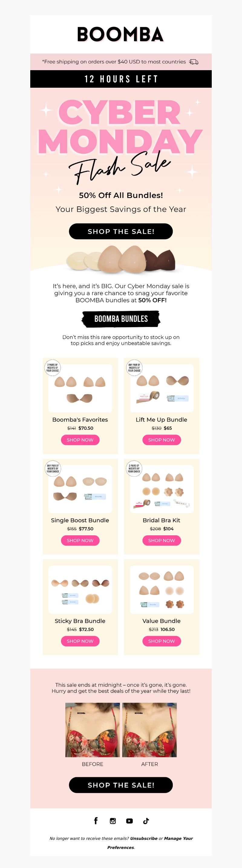Open the Instagram social icon
This screenshot has width=242, height=868.
coord(113,821)
